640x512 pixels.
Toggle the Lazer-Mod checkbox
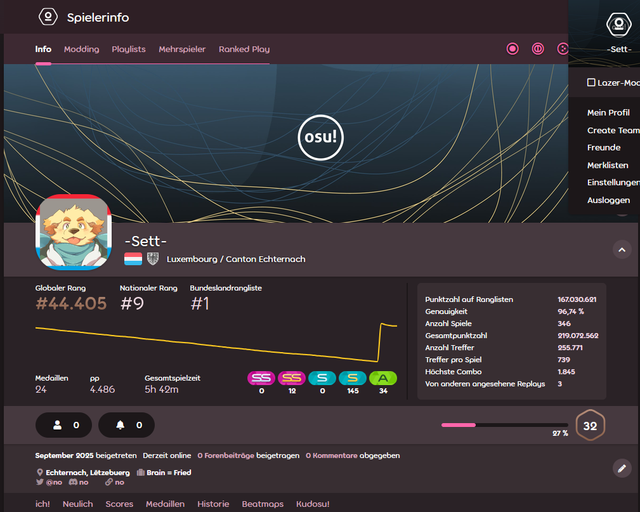(591, 82)
